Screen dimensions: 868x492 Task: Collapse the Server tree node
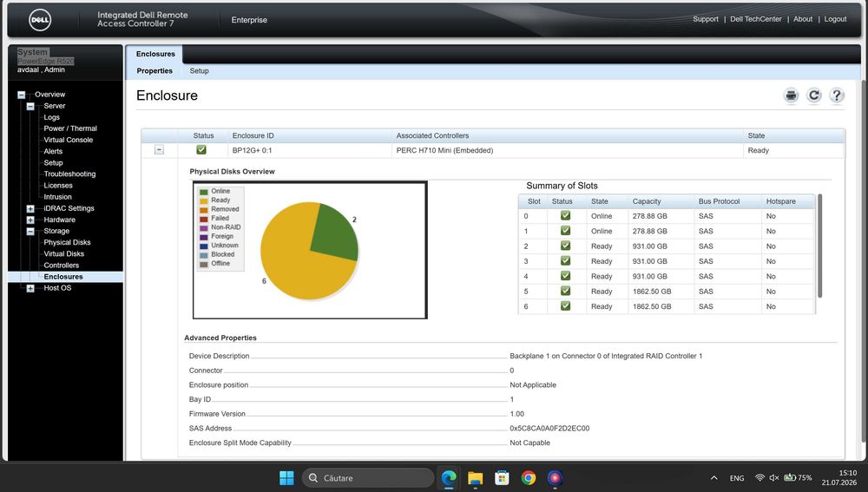(30, 106)
